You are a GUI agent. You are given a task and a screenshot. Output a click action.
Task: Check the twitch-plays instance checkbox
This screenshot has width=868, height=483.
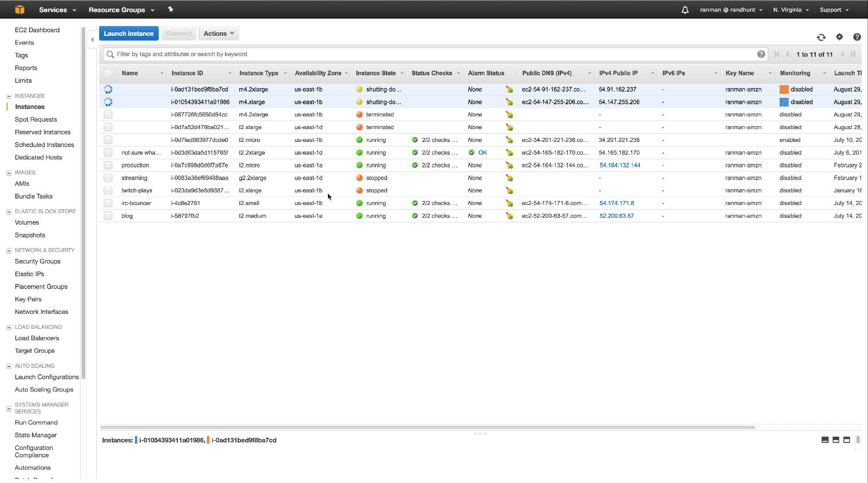(x=108, y=191)
